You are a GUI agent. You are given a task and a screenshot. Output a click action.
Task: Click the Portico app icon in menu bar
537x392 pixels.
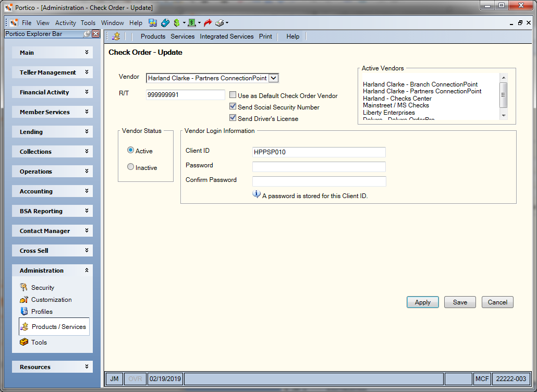[x=15, y=23]
